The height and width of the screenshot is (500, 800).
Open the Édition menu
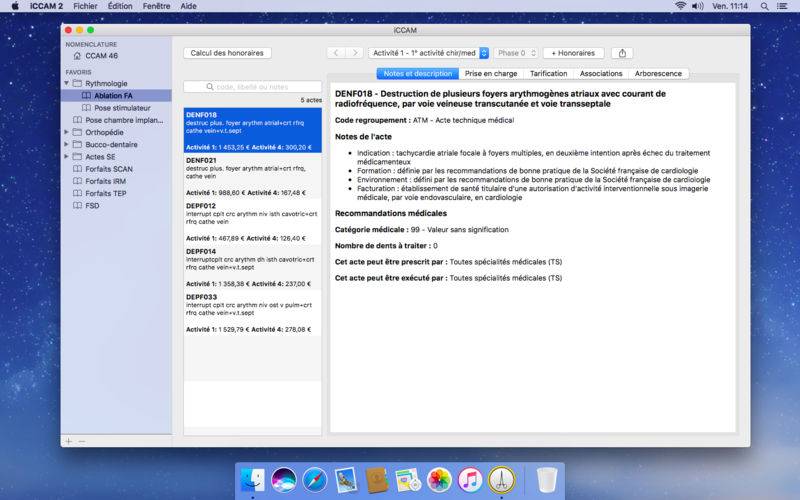tap(120, 6)
